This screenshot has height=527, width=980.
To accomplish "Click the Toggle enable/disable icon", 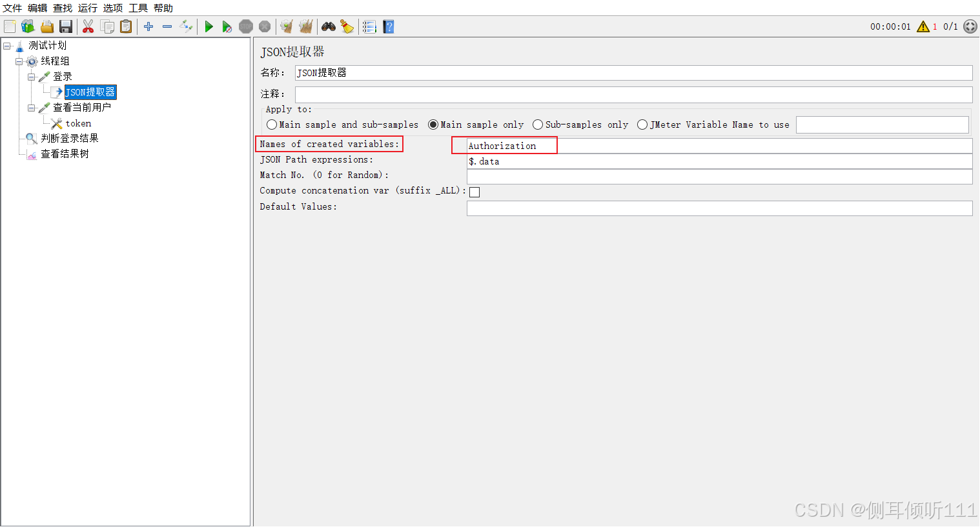I will tap(186, 26).
